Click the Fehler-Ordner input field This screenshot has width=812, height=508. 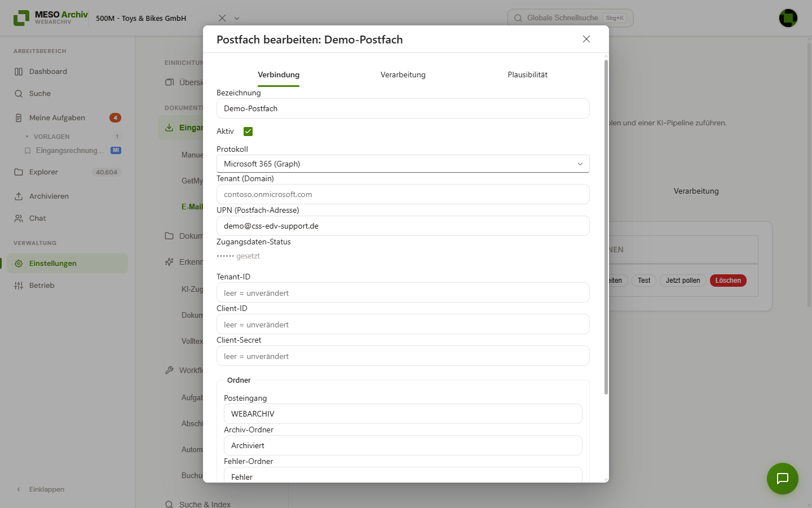[x=403, y=475]
